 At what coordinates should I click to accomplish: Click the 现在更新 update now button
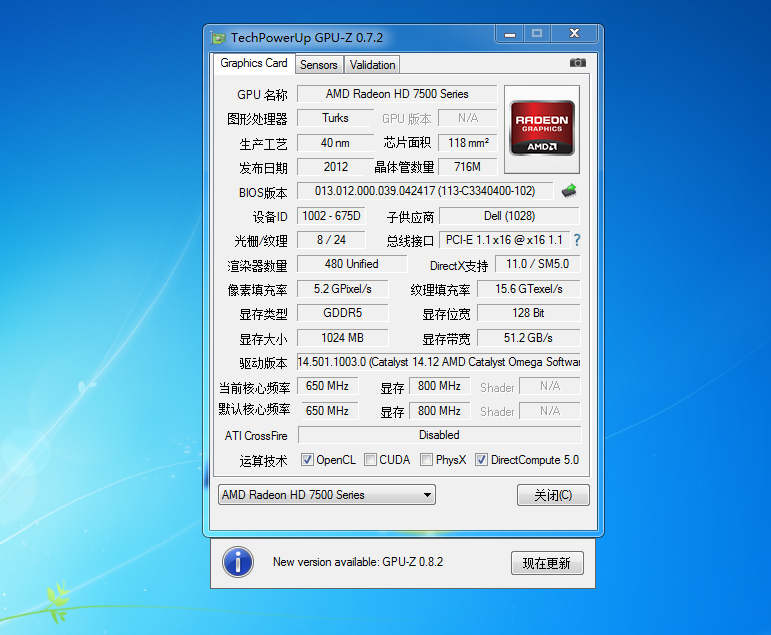point(546,563)
